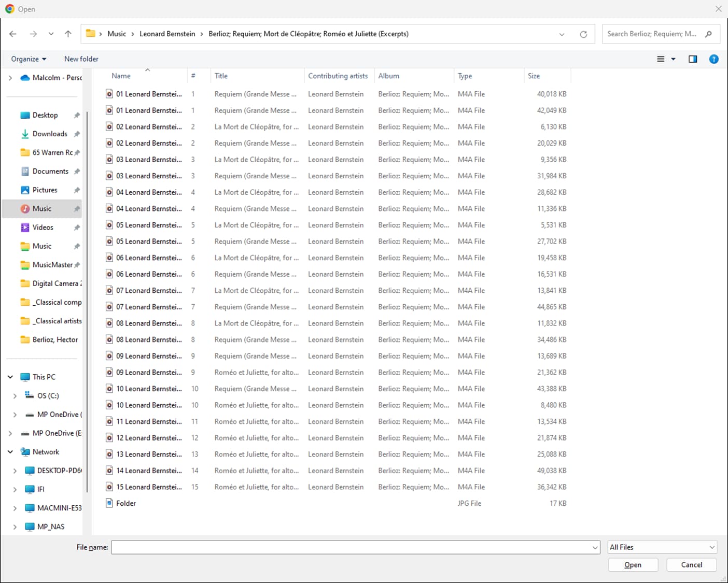
Task: Sort by the Size column
Action: (x=534, y=76)
